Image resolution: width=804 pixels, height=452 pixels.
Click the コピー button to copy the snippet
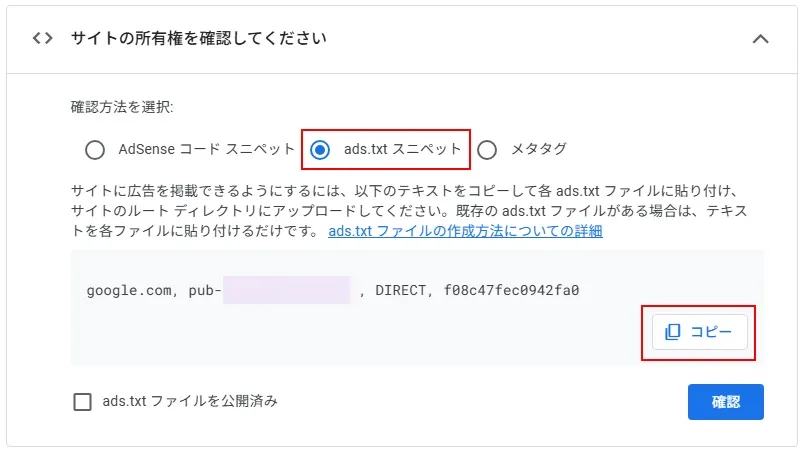pos(699,332)
